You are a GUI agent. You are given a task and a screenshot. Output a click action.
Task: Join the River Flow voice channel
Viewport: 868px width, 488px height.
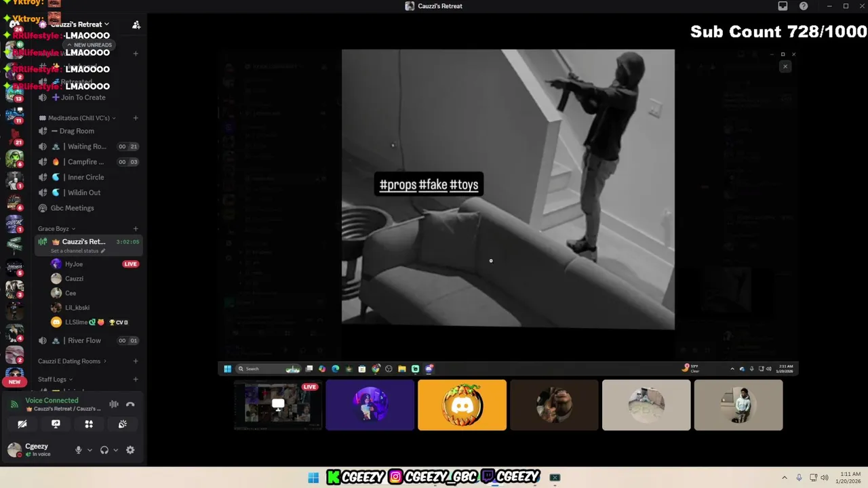pos(88,341)
